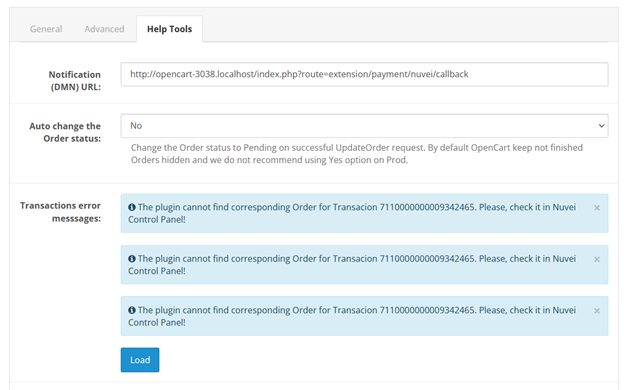Click the second error alert's message text
Image resolution: width=624 pixels, height=390 pixels.
[x=352, y=265]
